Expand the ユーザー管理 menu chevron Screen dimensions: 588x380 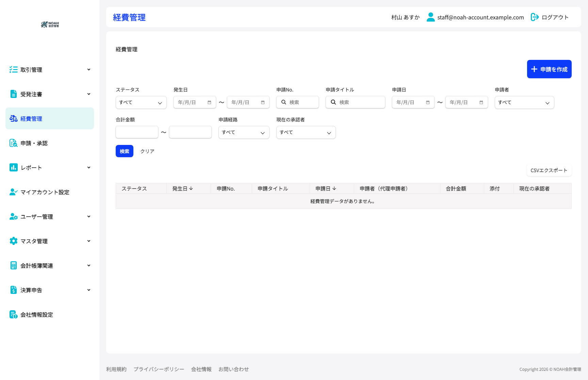(89, 216)
